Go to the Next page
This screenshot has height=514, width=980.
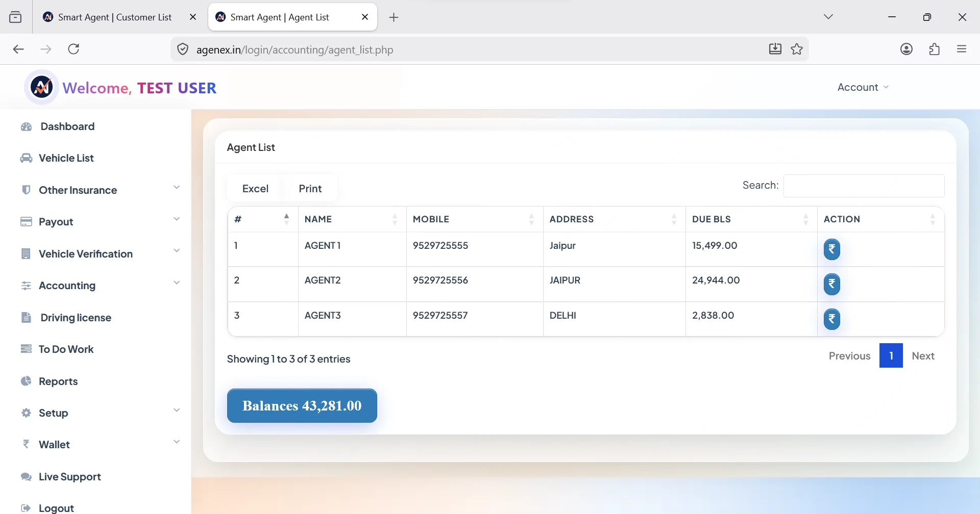(923, 356)
